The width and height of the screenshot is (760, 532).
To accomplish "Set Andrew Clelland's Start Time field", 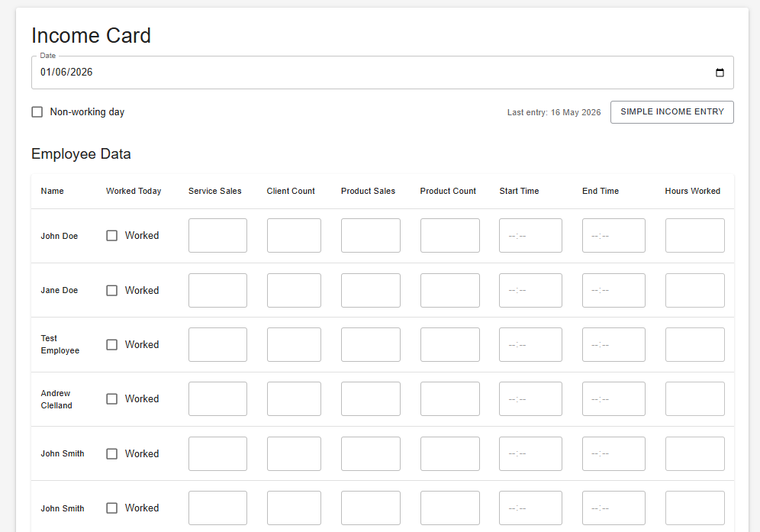I will (x=530, y=399).
